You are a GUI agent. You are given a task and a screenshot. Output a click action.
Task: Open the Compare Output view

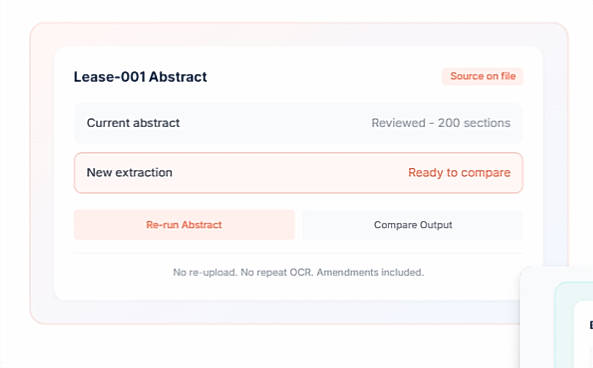point(413,225)
